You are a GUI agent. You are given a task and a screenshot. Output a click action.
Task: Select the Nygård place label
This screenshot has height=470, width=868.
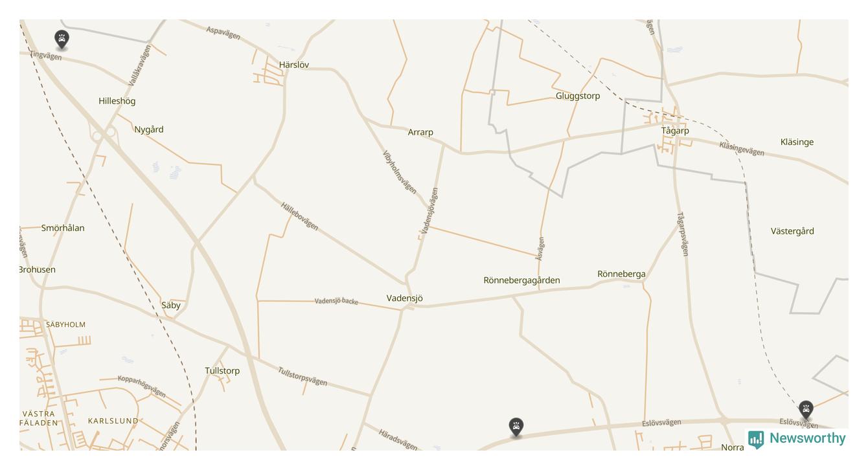pos(149,129)
